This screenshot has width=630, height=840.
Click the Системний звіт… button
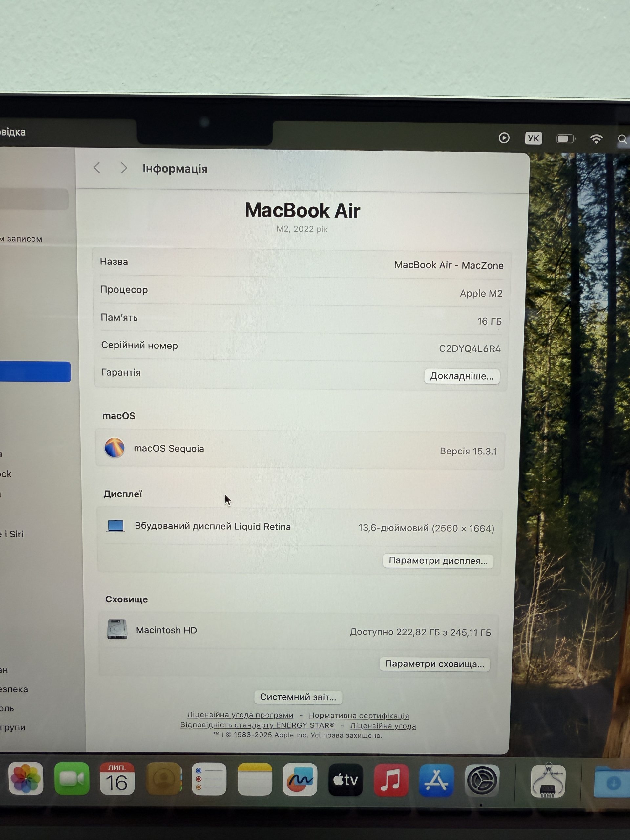pos(298,697)
